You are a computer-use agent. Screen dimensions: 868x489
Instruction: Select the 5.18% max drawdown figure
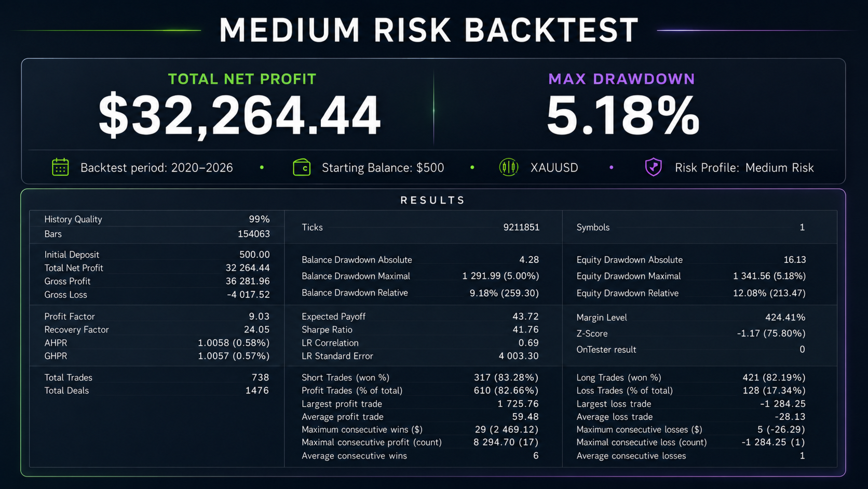[622, 115]
